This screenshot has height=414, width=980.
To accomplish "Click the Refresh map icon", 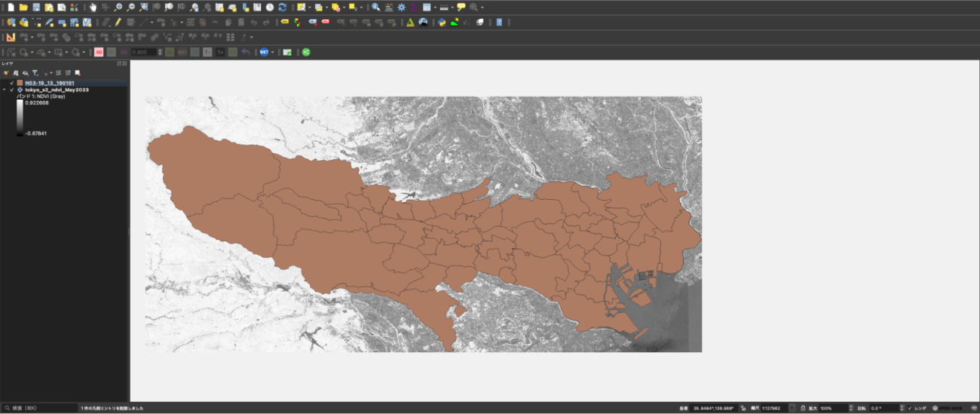I will 282,7.
